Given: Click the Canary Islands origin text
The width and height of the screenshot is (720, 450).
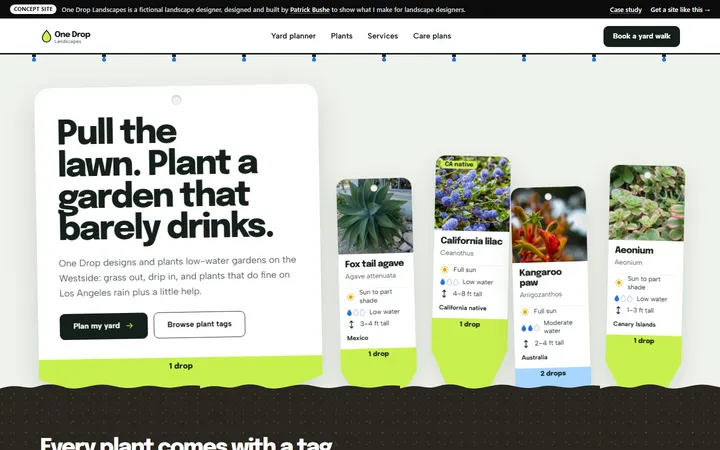Looking at the screenshot, I should 634,324.
